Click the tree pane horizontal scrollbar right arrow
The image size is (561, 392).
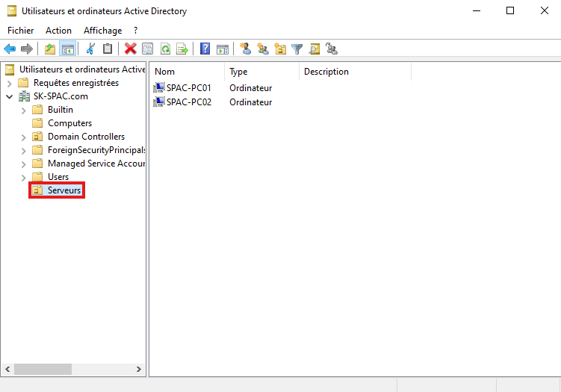pos(138,369)
